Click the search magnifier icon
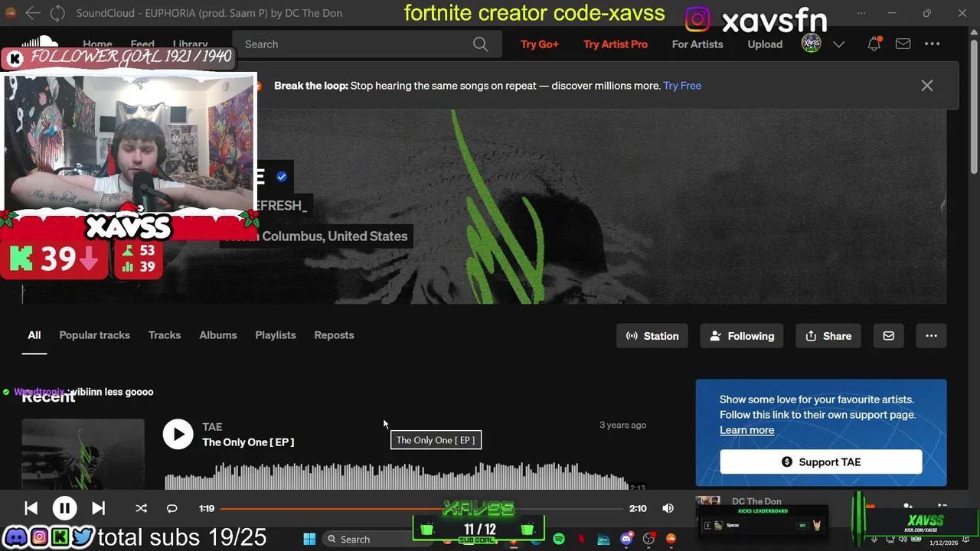The image size is (980, 551). point(480,44)
